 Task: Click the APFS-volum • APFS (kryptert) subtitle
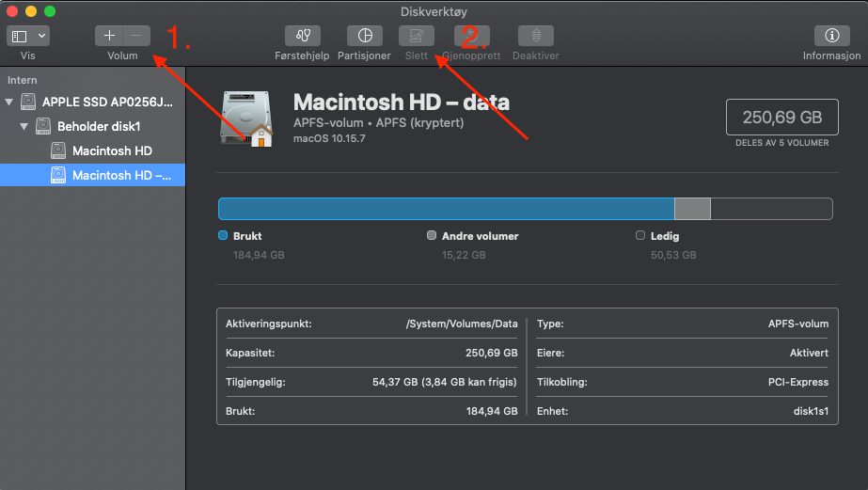379,123
